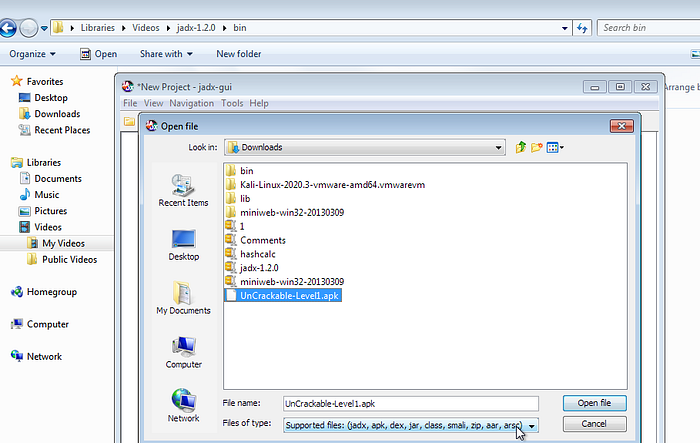
Task: Close the Open file dialog
Action: point(621,126)
